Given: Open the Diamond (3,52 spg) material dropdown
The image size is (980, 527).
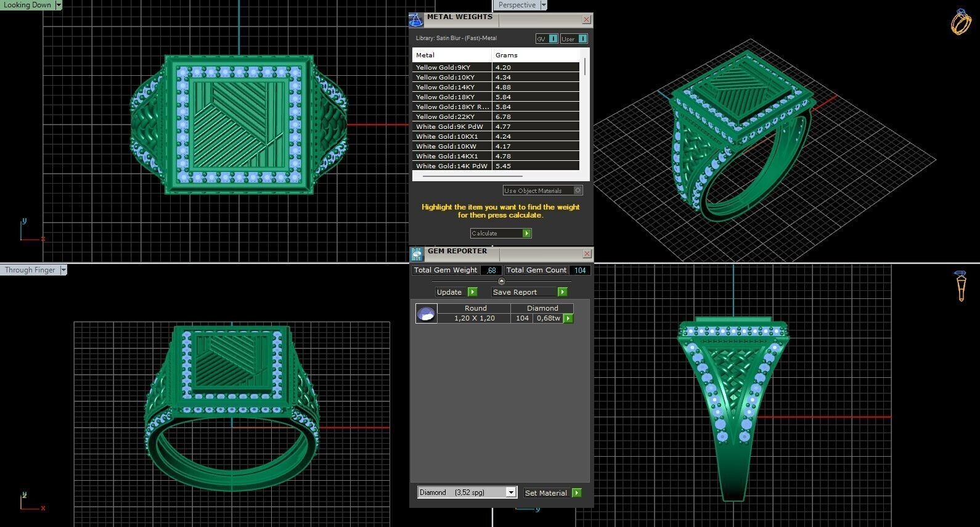Looking at the screenshot, I should [511, 492].
